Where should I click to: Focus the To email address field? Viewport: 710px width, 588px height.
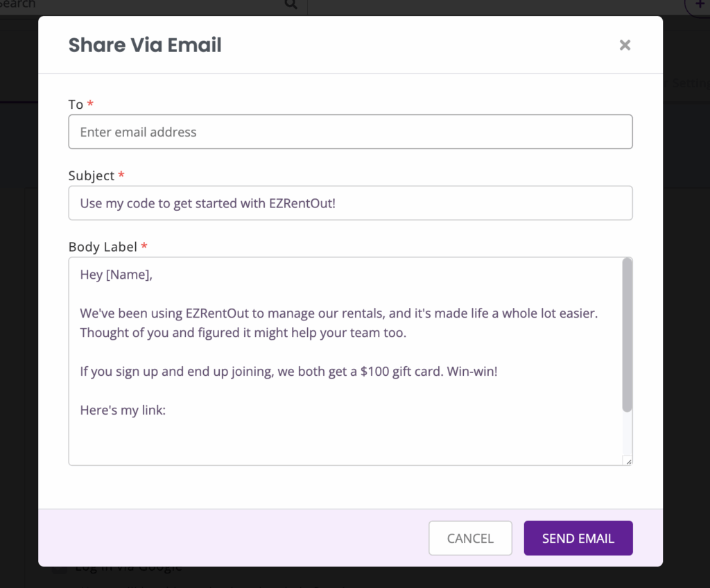[x=350, y=132]
